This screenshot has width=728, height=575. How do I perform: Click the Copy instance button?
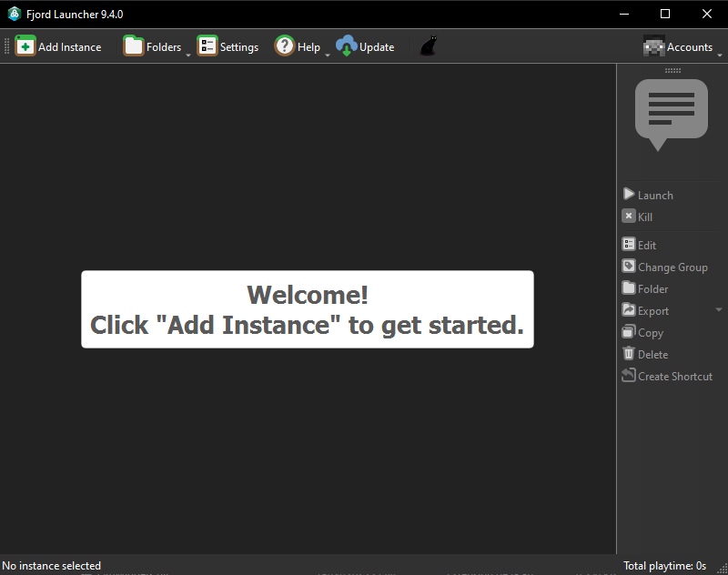tap(643, 332)
